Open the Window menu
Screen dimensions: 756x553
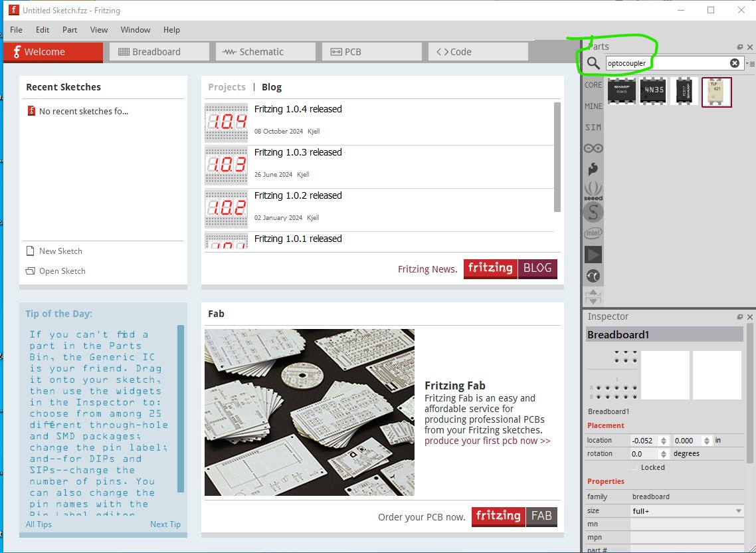(135, 30)
